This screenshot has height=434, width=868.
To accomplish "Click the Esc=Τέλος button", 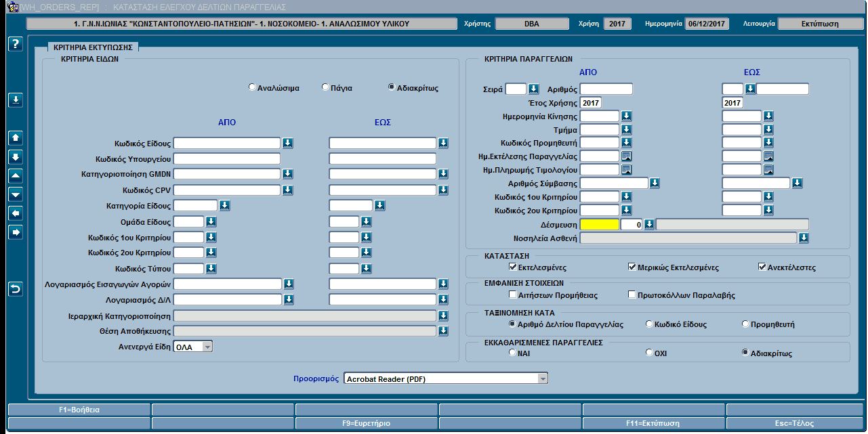I will [x=796, y=423].
